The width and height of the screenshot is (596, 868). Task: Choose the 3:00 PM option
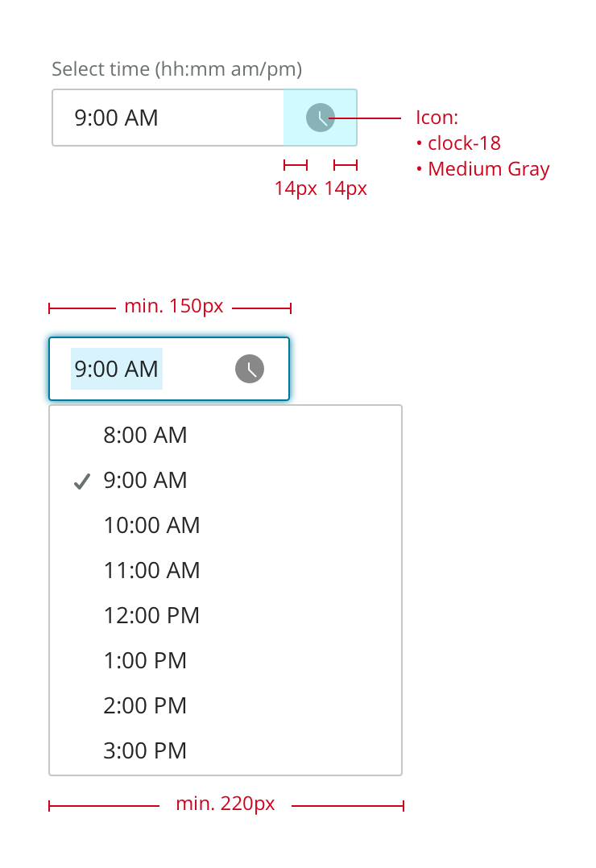(145, 751)
